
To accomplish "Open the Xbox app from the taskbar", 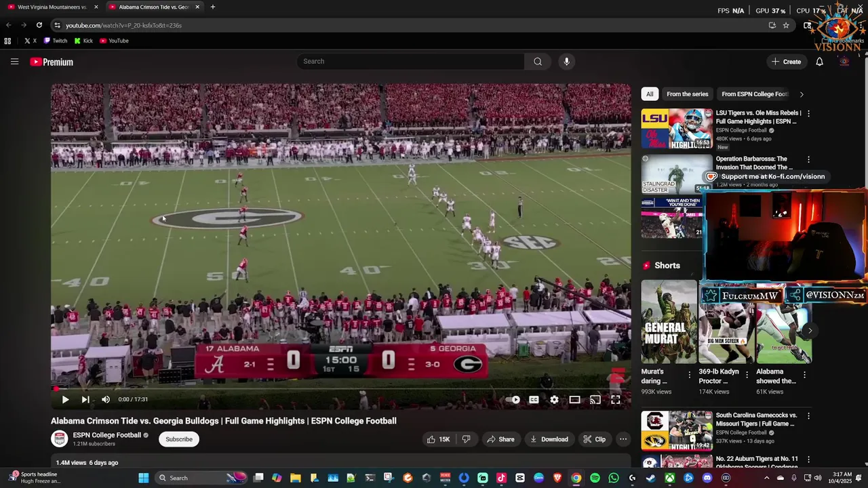I will (670, 478).
